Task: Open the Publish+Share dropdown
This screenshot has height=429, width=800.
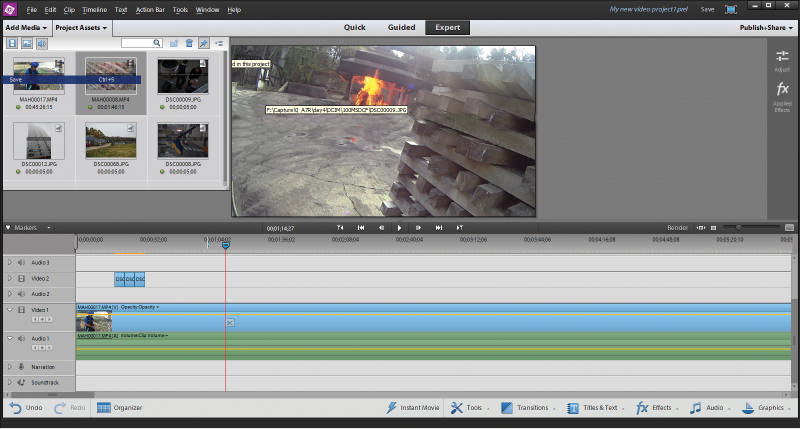Action: 766,28
